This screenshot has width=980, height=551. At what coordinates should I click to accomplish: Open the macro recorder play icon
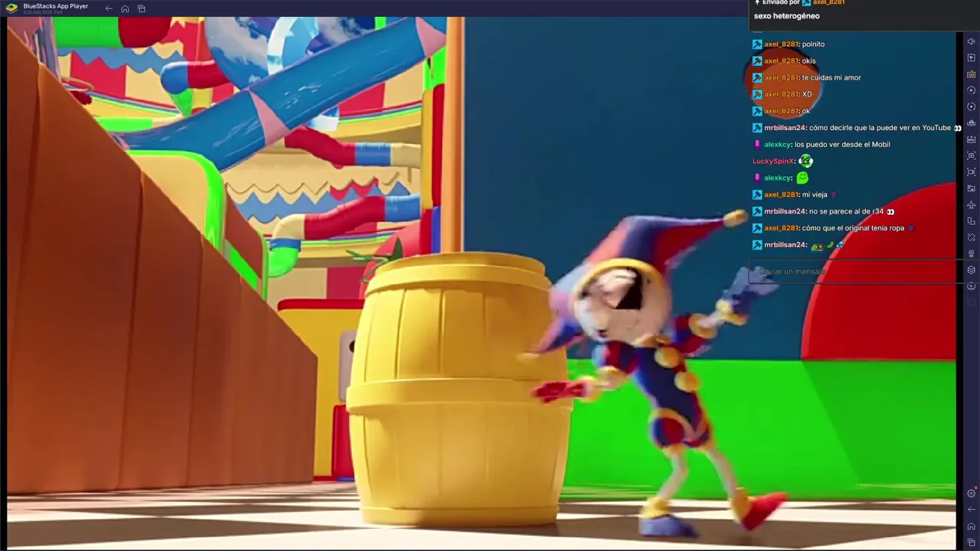click(972, 90)
